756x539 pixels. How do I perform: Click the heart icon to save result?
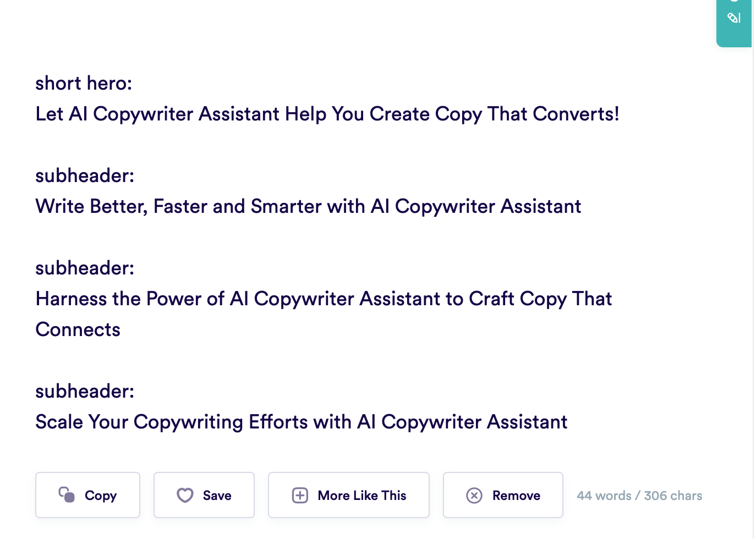[x=185, y=496]
